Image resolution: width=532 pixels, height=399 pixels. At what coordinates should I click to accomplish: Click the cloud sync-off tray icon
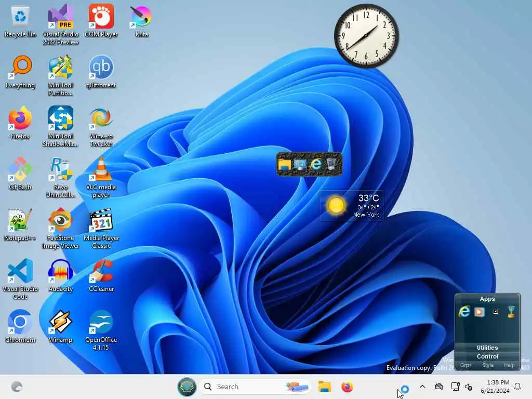tap(439, 387)
